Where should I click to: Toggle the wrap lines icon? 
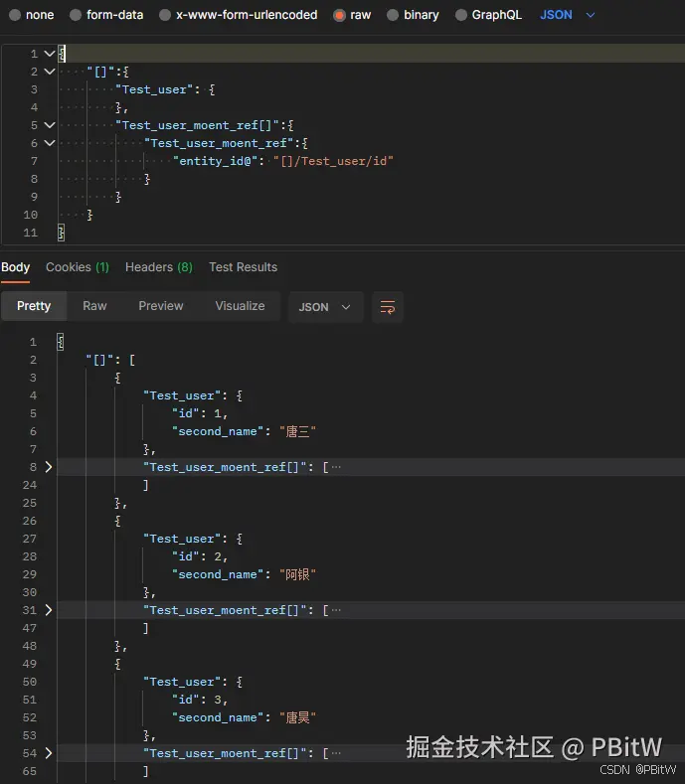[x=388, y=307]
